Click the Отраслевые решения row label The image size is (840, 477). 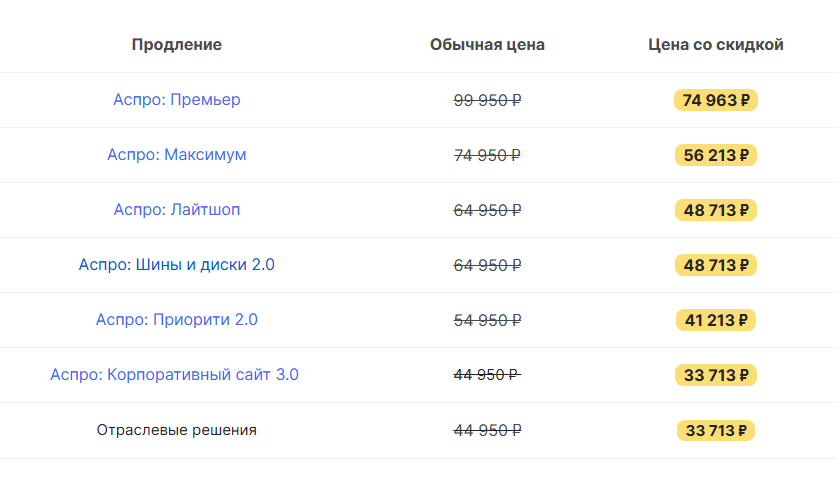click(177, 430)
